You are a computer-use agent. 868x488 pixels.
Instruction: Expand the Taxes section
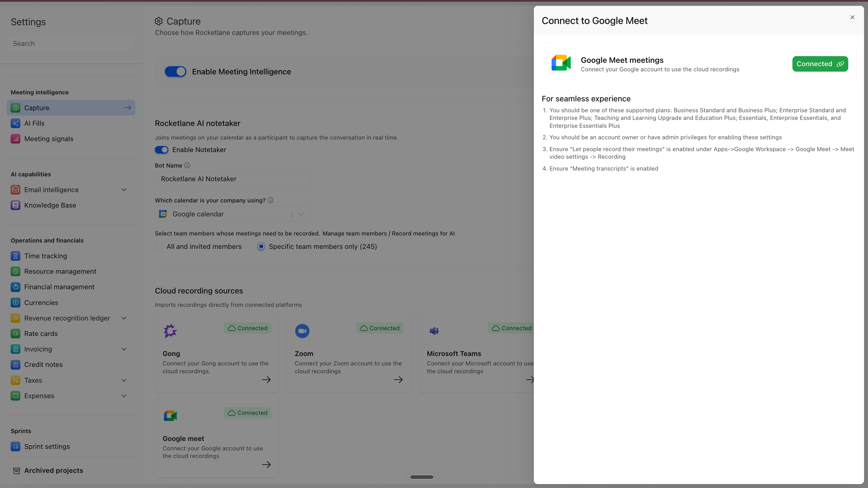point(124,380)
